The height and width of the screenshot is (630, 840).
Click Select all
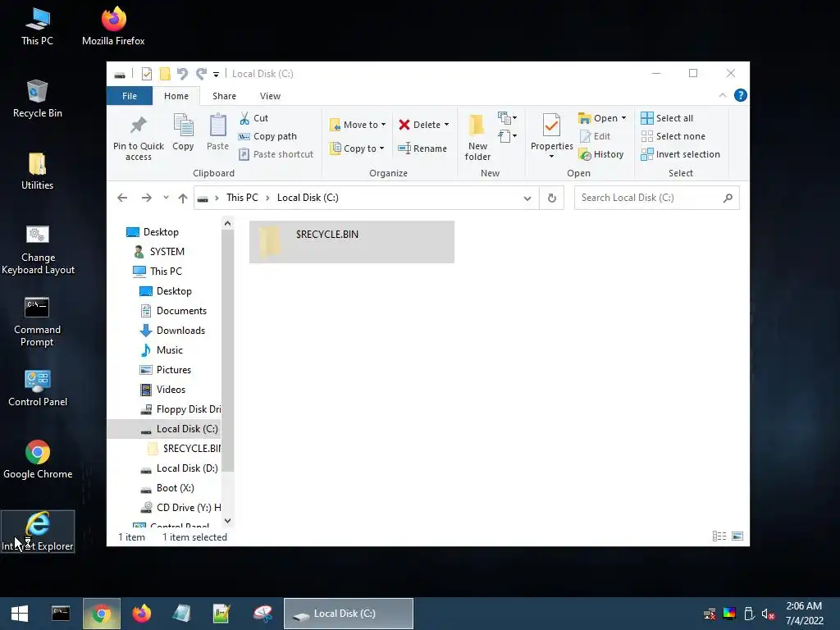tap(667, 118)
